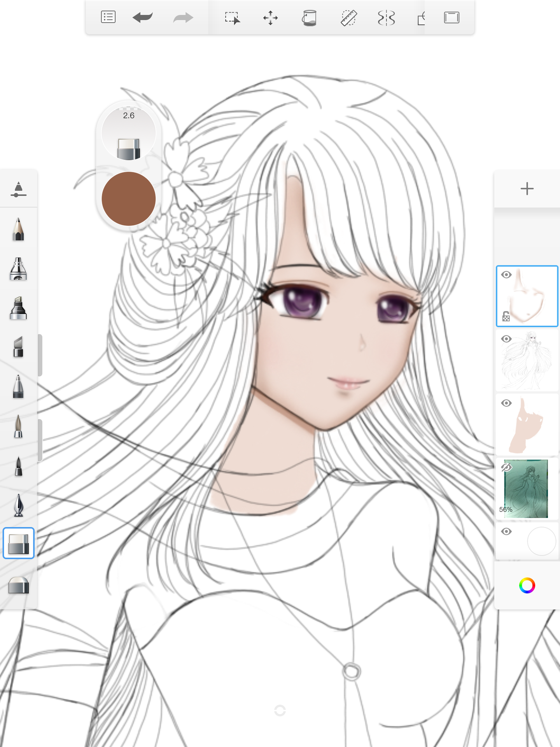Toggle full screen canvas mode
Image resolution: width=560 pixels, height=747 pixels.
451,18
